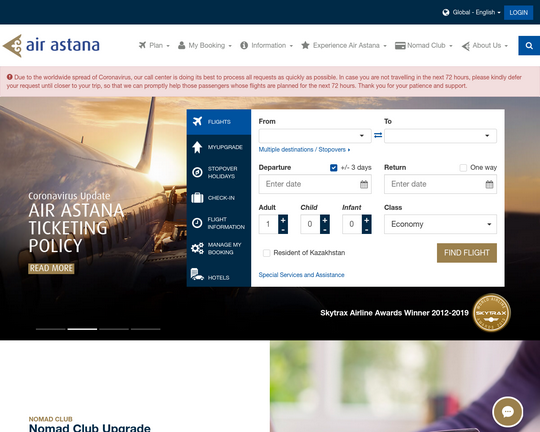
Task: Click the Skytrax award badge
Action: tap(491, 313)
